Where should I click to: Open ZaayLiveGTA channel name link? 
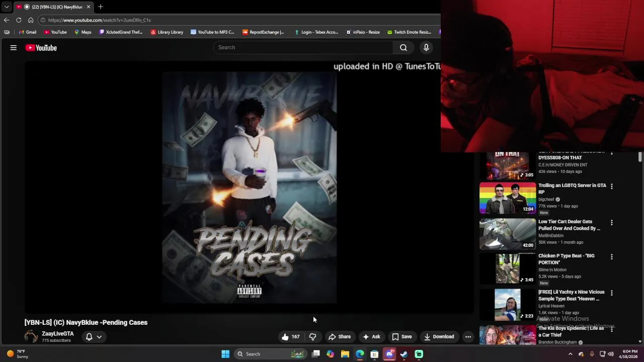[58, 334]
